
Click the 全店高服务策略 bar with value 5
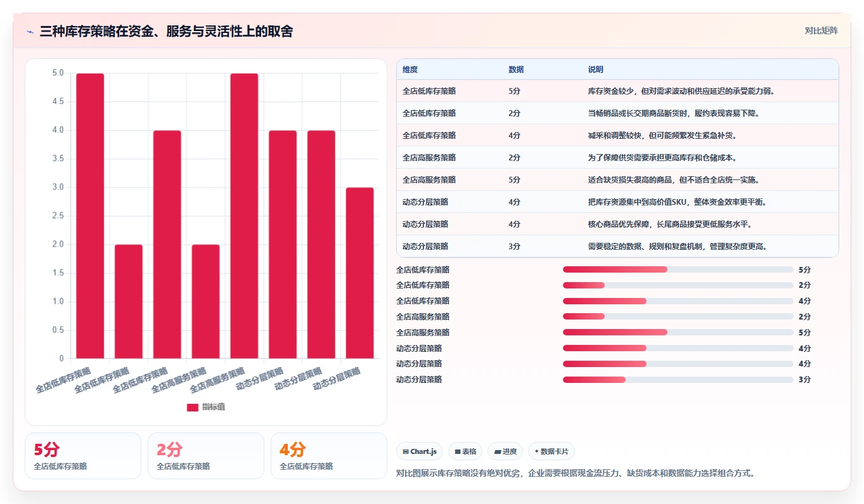pyautogui.click(x=244, y=216)
